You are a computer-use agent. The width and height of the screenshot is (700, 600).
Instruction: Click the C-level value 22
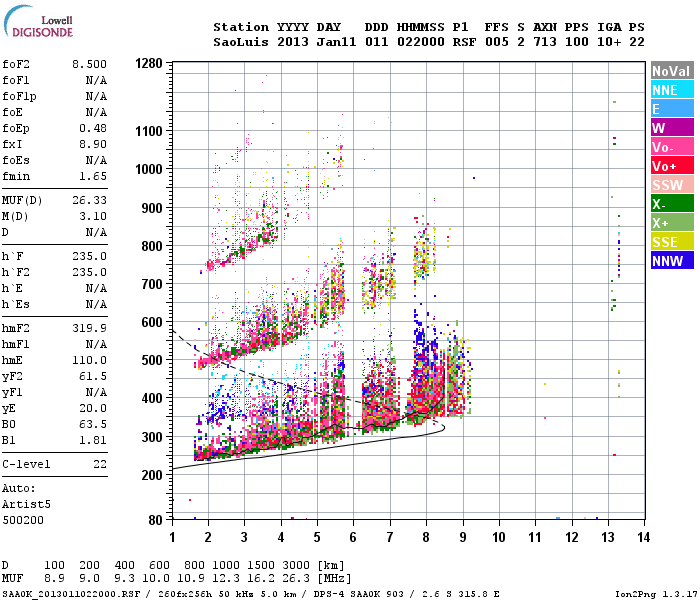pyautogui.click(x=100, y=464)
